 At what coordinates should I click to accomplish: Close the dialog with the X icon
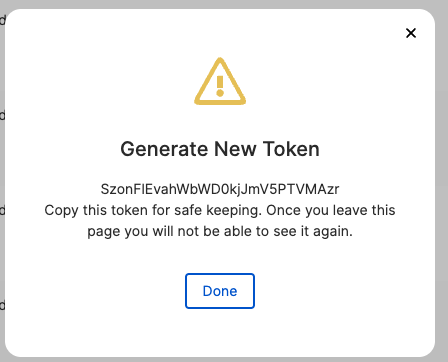pyautogui.click(x=411, y=33)
